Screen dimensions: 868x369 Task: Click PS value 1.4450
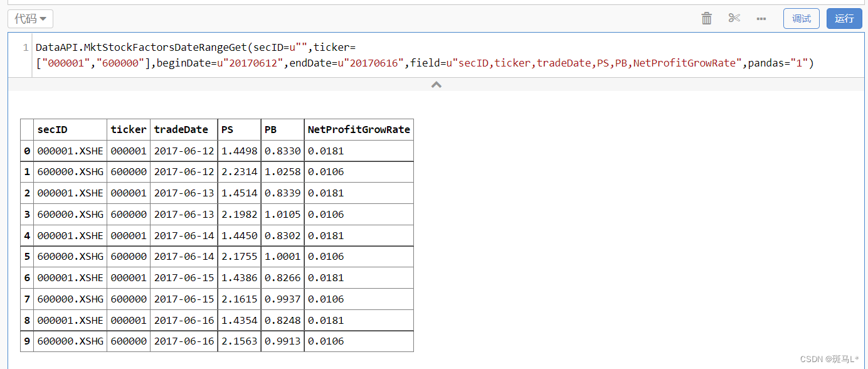240,236
